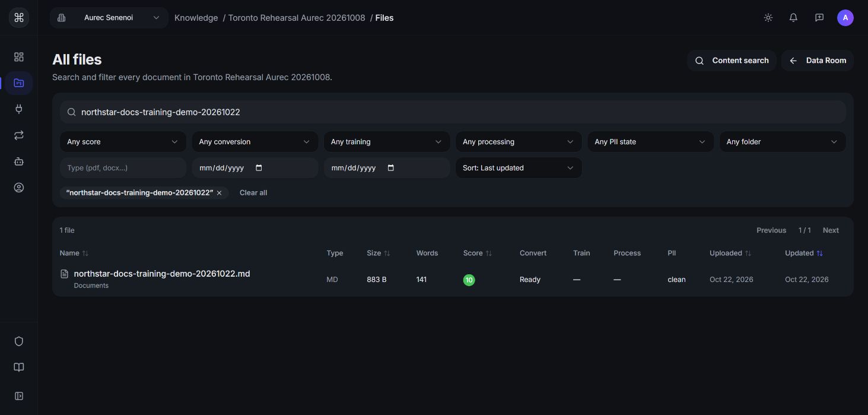
Task: Open the shield security icon in the sidebar
Action: point(19,341)
